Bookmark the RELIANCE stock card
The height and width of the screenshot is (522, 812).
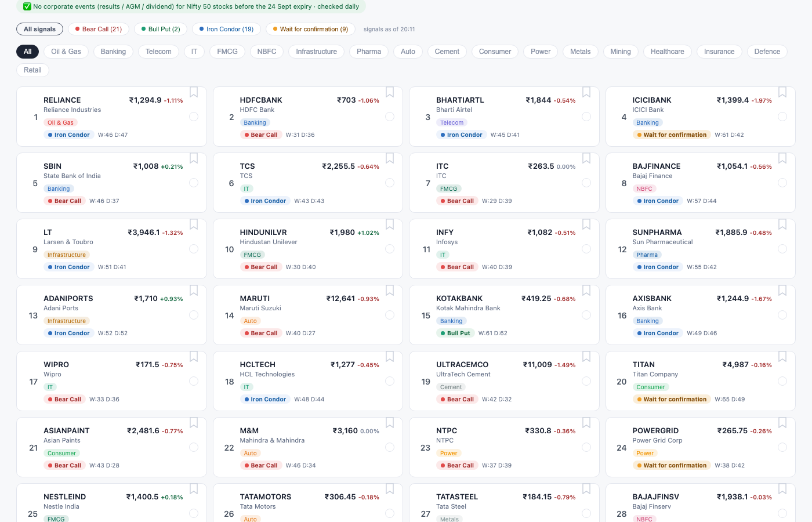pos(194,92)
